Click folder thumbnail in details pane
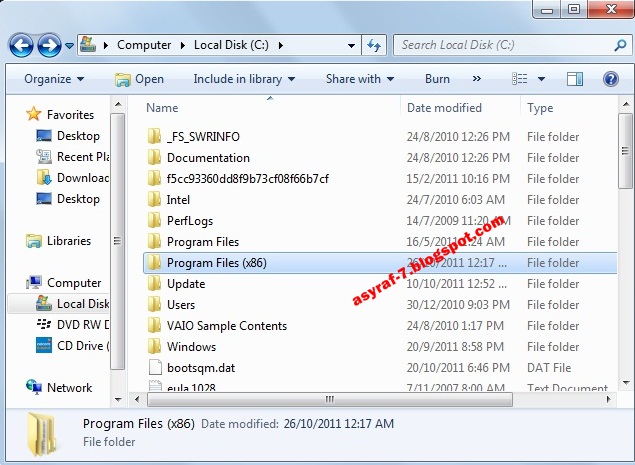The image size is (635, 465). click(41, 434)
